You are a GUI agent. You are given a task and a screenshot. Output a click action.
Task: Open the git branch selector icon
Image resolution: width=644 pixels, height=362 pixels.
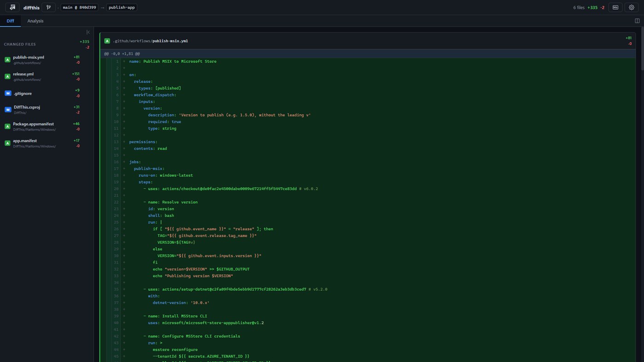[48, 7]
